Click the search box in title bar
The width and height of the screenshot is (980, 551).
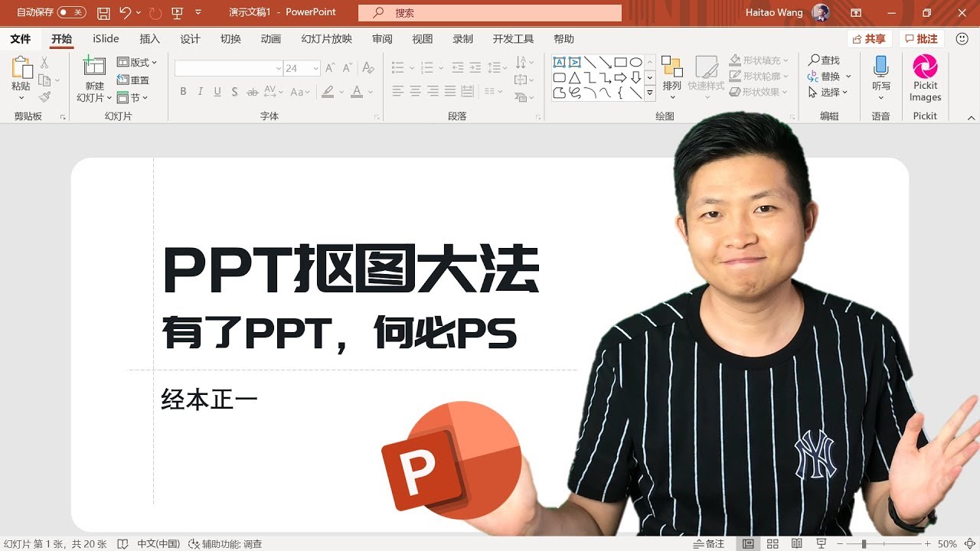click(x=490, y=13)
